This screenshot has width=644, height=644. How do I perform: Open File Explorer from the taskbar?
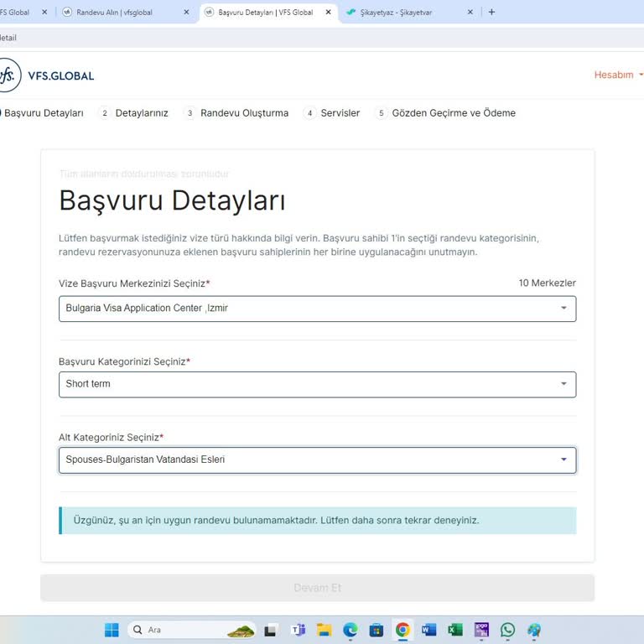coord(324,630)
